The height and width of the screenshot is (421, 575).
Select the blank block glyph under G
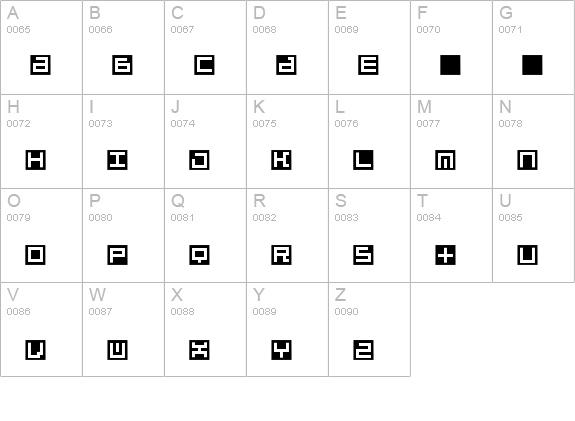532,65
